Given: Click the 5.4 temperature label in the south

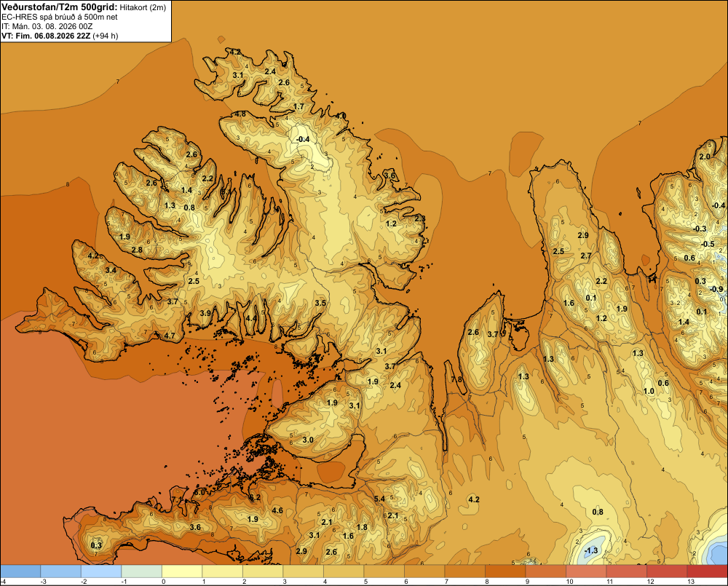Looking at the screenshot, I should [x=379, y=499].
